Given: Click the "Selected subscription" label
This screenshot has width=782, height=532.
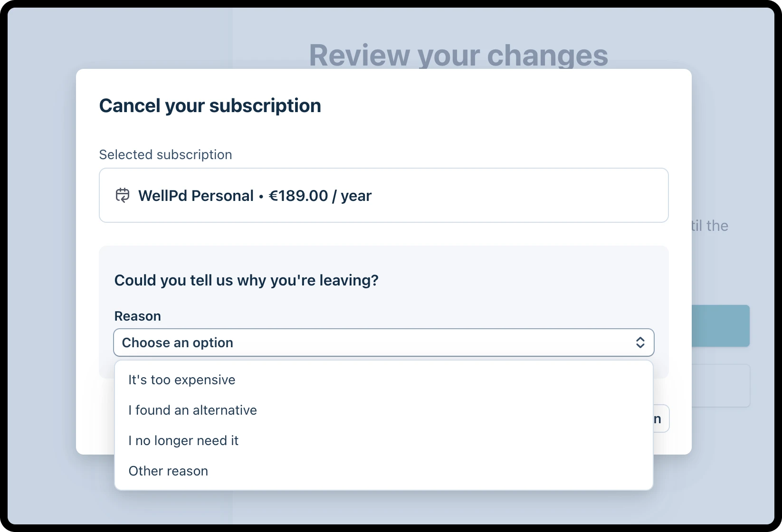Looking at the screenshot, I should click(x=165, y=155).
